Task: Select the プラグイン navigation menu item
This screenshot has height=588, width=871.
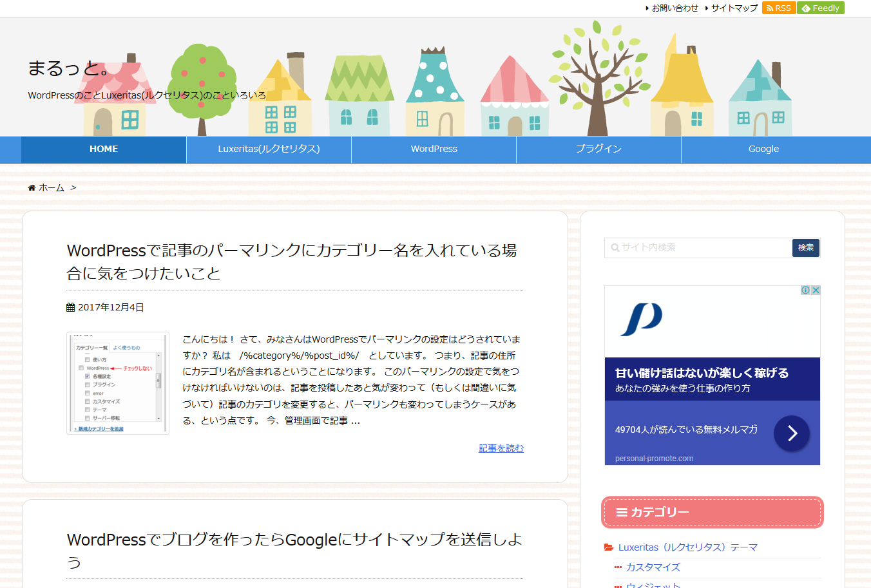Action: coord(598,149)
